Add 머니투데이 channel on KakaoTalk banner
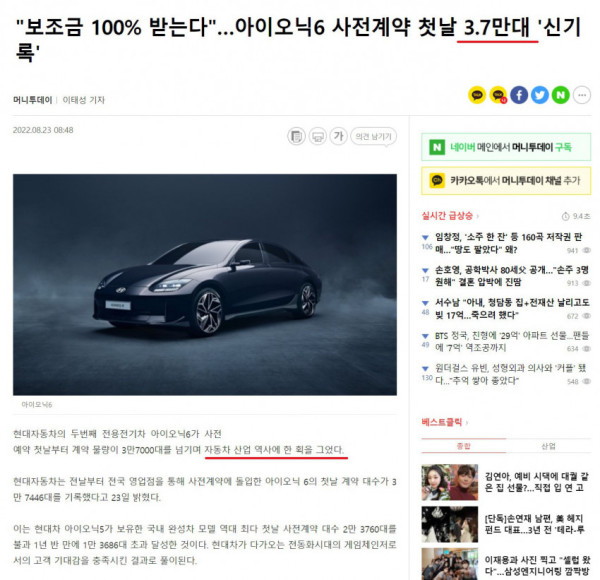Viewport: 600px width, 580px height. pos(506,181)
